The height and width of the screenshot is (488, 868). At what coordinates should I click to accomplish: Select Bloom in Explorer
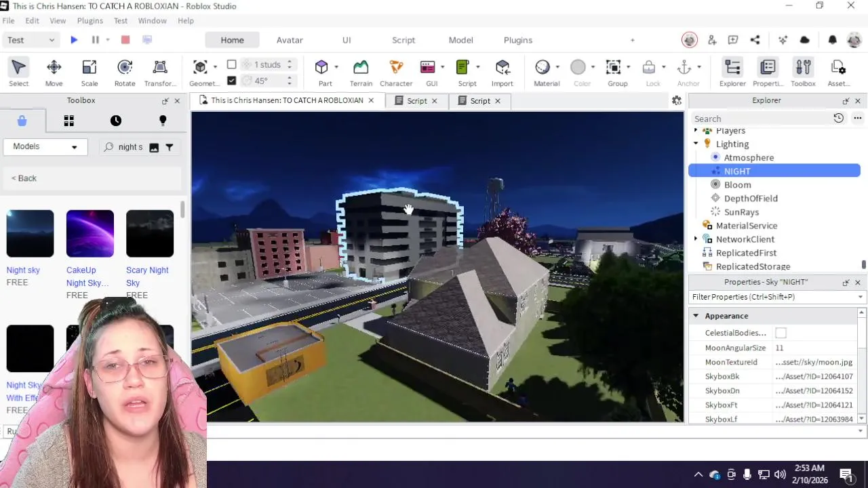point(737,184)
